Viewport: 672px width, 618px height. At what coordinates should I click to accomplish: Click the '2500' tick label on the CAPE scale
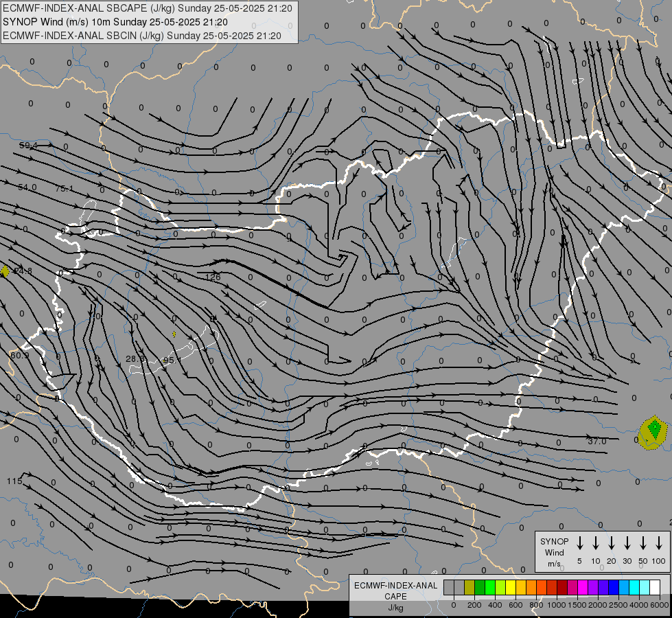pos(618,605)
